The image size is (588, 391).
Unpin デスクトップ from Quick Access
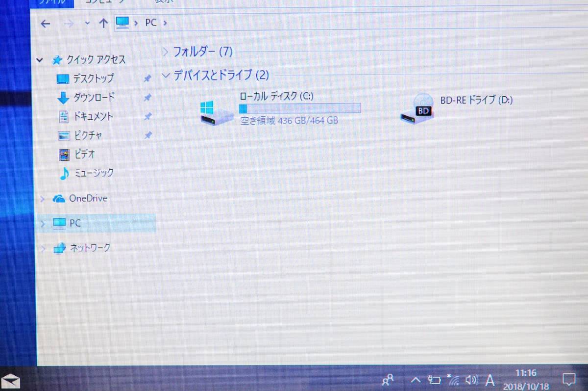click(147, 78)
